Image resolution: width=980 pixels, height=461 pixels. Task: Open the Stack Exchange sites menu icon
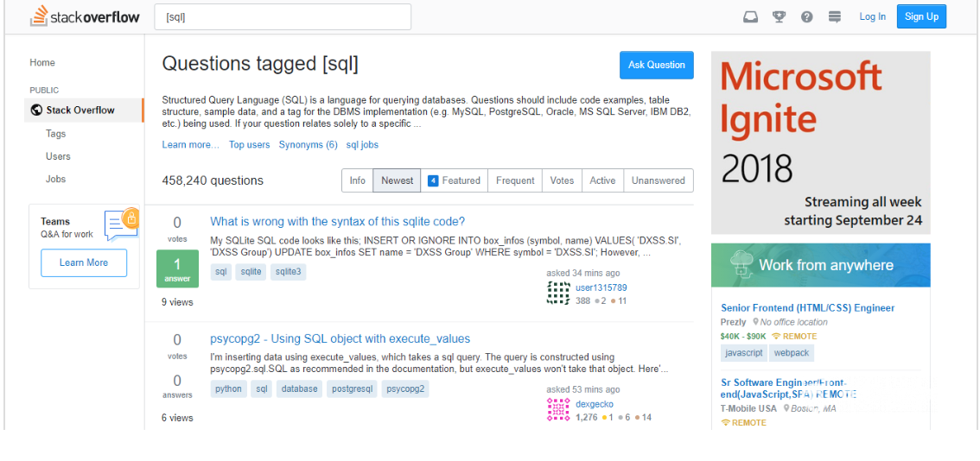coord(834,17)
